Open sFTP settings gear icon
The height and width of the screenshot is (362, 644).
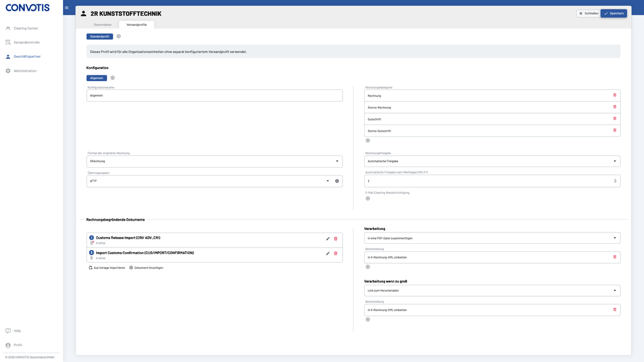[337, 181]
